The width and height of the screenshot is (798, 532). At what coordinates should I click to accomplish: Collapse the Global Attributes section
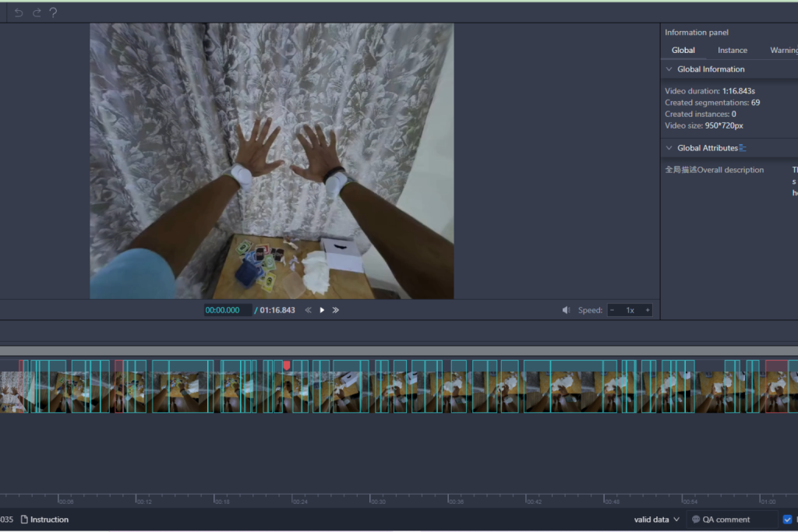click(669, 148)
